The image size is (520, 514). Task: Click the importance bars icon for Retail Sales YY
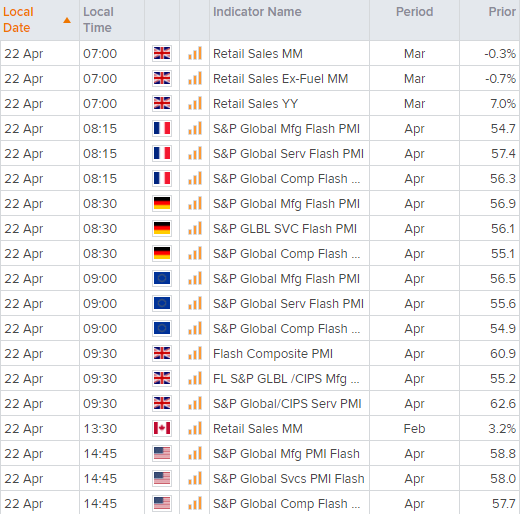pyautogui.click(x=195, y=103)
